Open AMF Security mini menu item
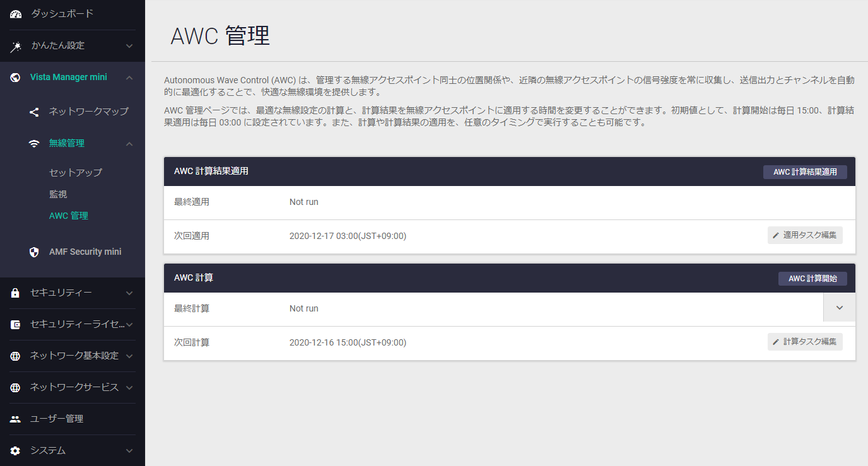This screenshot has width=868, height=466. 85,252
